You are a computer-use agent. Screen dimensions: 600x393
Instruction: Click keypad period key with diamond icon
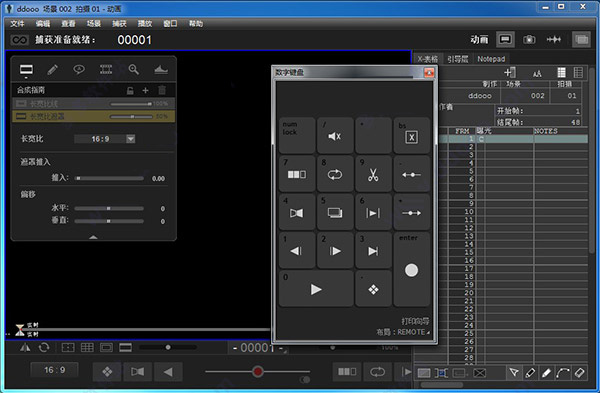(373, 289)
